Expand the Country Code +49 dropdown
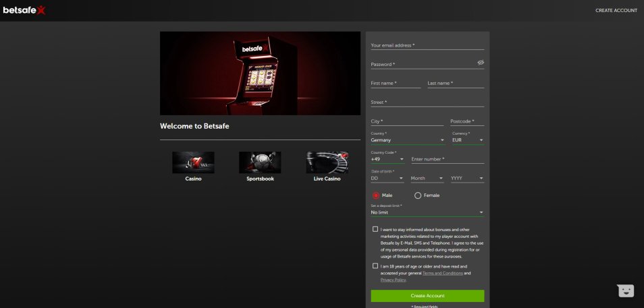The image size is (644, 308). 387,159
